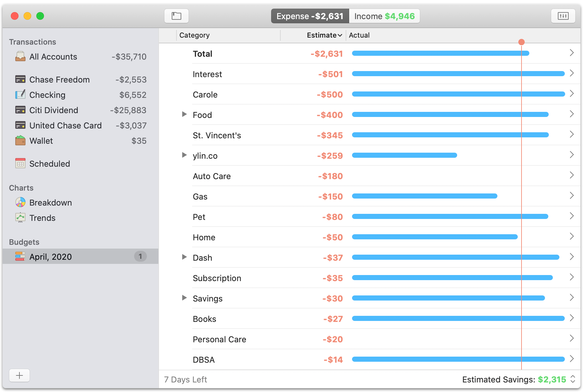The width and height of the screenshot is (583, 392).
Task: Click the Checking account checkbook icon
Action: [20, 95]
